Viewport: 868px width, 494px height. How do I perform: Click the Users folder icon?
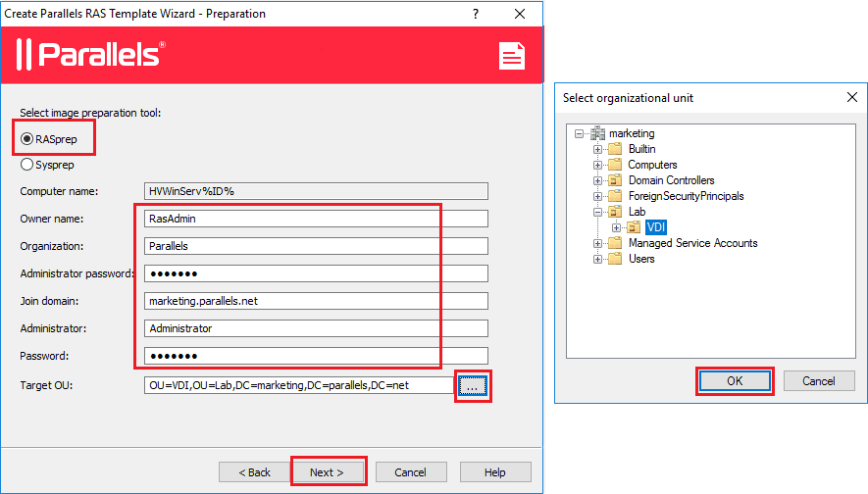click(615, 259)
